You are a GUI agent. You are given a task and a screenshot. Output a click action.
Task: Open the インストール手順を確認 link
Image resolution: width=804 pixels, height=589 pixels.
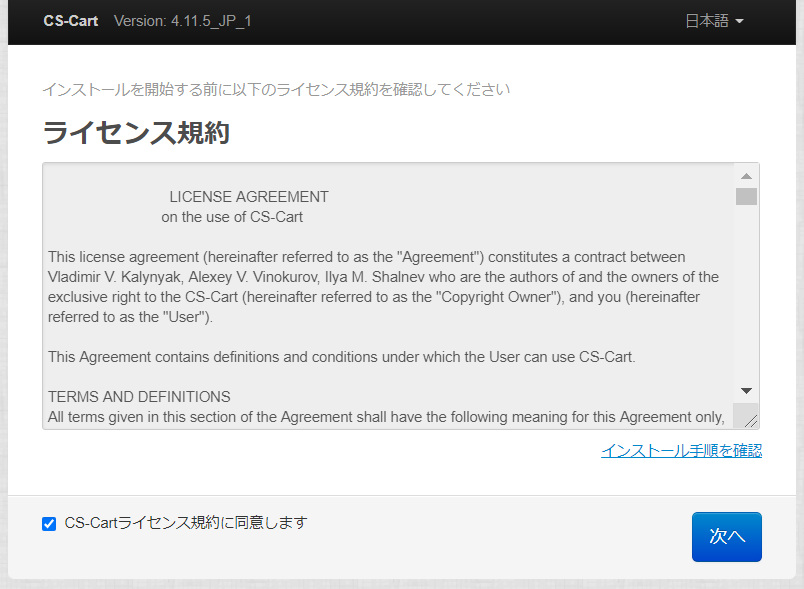coord(681,451)
